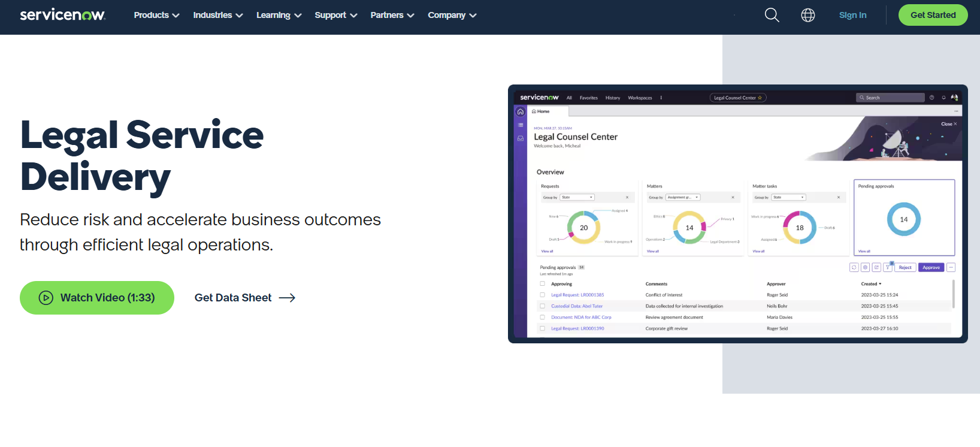Open the site search magnifier icon
This screenshot has height=447, width=980.
point(772,15)
